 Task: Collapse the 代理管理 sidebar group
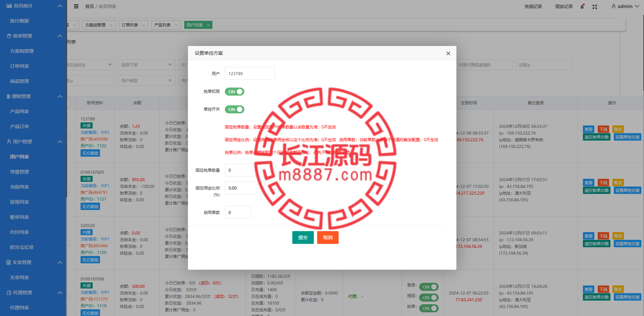pyautogui.click(x=60, y=293)
